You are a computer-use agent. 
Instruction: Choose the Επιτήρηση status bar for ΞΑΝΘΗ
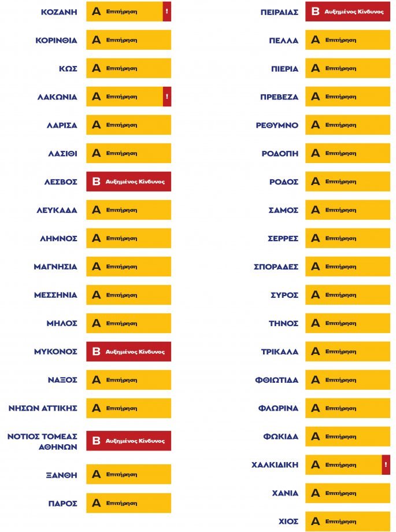click(128, 474)
